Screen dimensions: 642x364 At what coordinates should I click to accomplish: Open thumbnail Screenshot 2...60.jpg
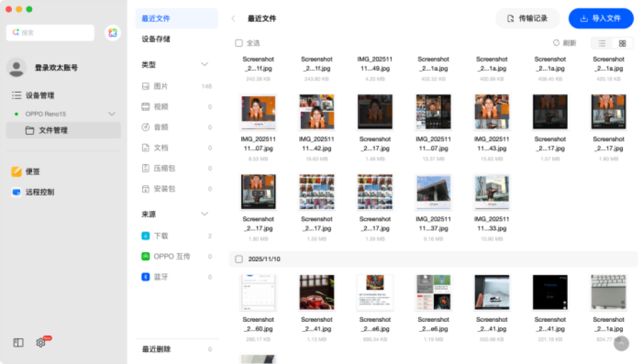coord(259,292)
